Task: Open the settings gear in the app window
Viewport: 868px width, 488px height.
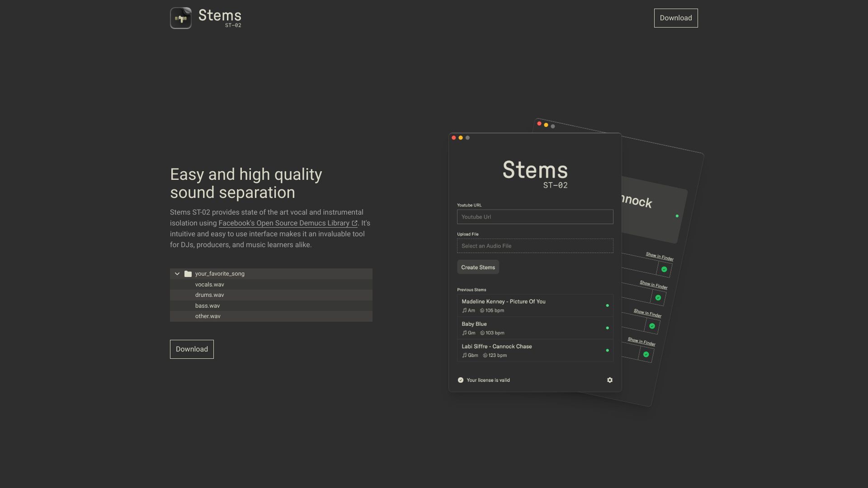Action: 610,380
